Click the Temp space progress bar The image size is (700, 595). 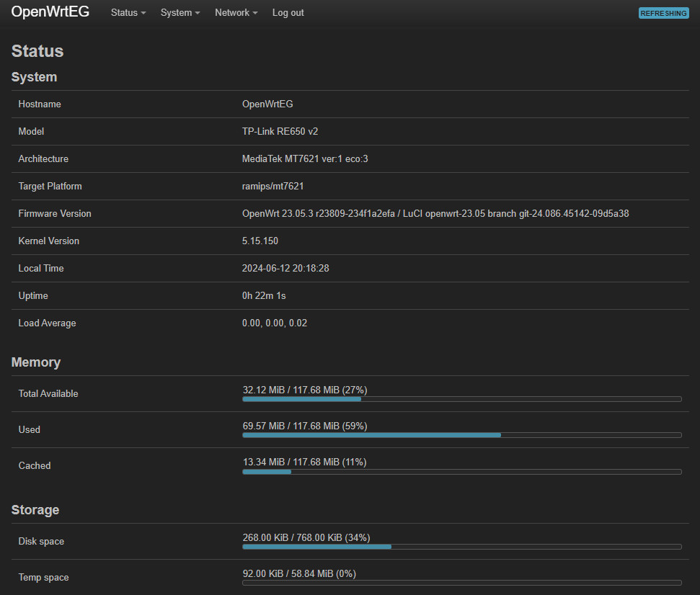pos(461,583)
